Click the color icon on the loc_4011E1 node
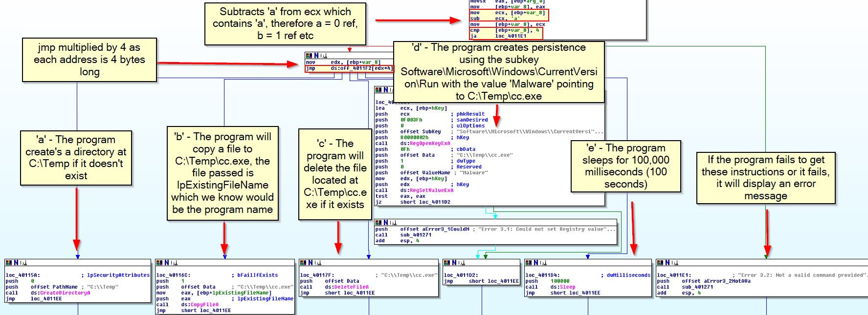 point(660,263)
